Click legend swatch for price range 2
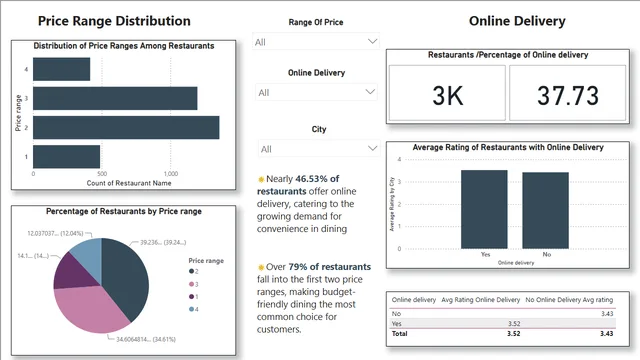Image resolution: width=640 pixels, height=360 pixels. [x=191, y=271]
